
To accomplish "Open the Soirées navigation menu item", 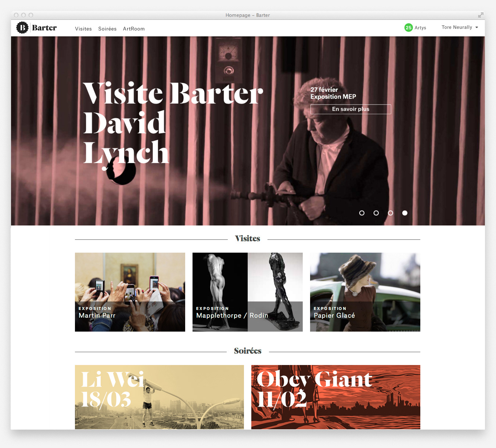I will pyautogui.click(x=107, y=29).
